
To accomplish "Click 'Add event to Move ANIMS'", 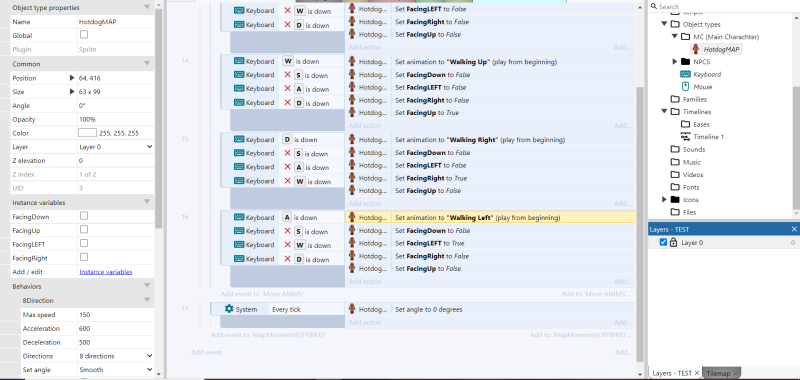I will (x=263, y=294).
